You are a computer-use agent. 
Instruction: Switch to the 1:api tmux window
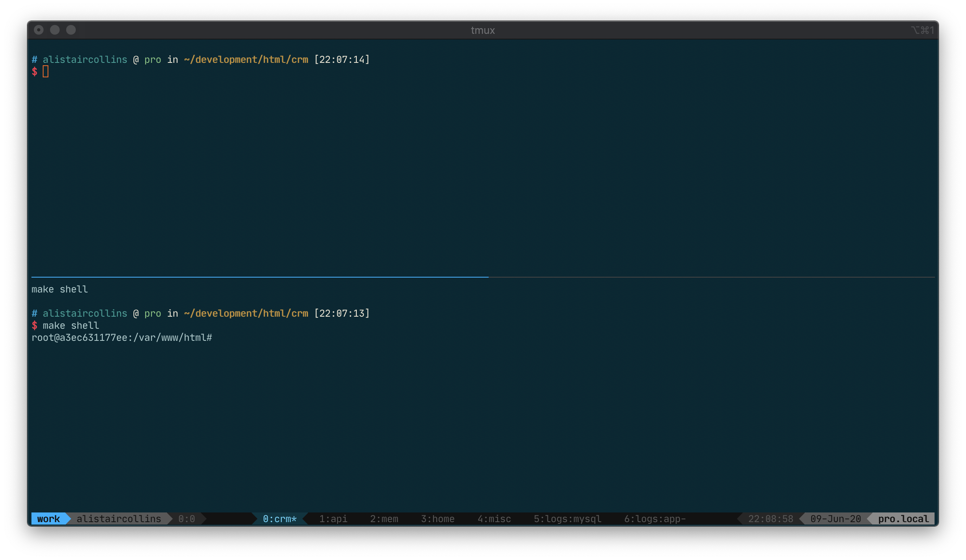(332, 519)
